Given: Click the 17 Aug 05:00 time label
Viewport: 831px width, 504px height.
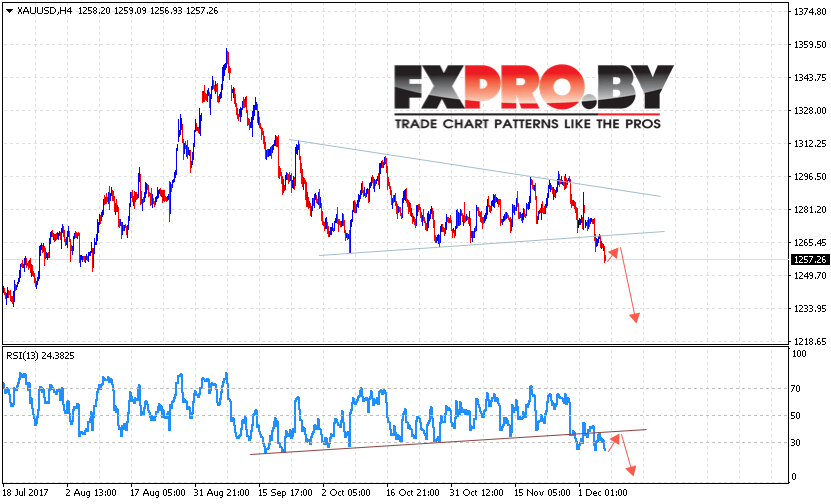Looking at the screenshot, I should 157,492.
